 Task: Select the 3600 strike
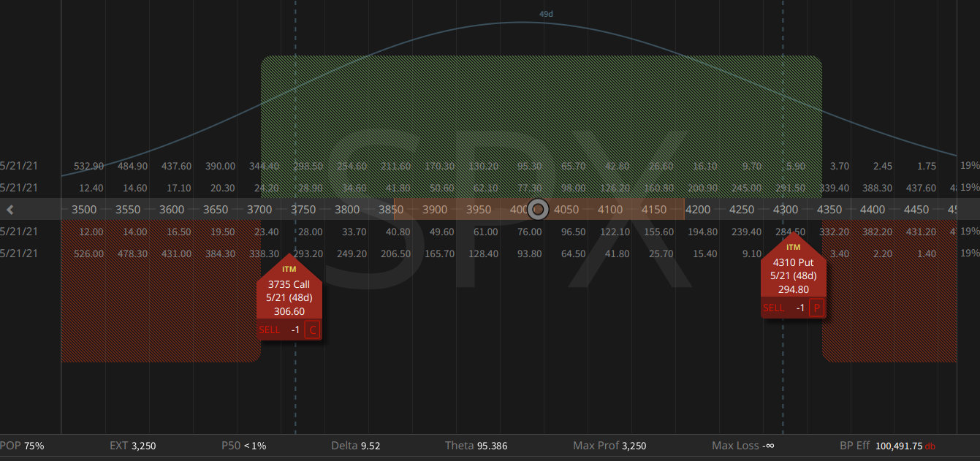click(172, 210)
